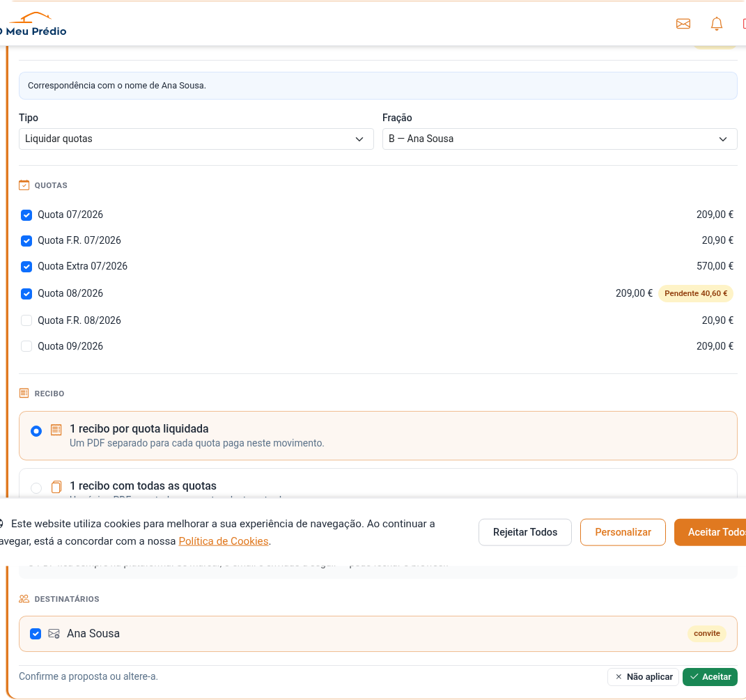The width and height of the screenshot is (746, 700).
Task: Uncheck the Quota F.R. 07/2026 checkbox
Action: click(26, 241)
